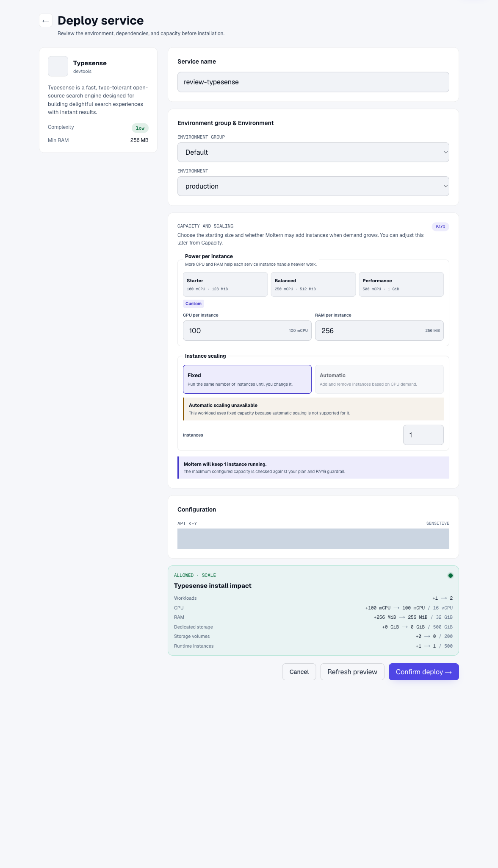
Task: Click Refresh preview button
Action: tap(352, 672)
